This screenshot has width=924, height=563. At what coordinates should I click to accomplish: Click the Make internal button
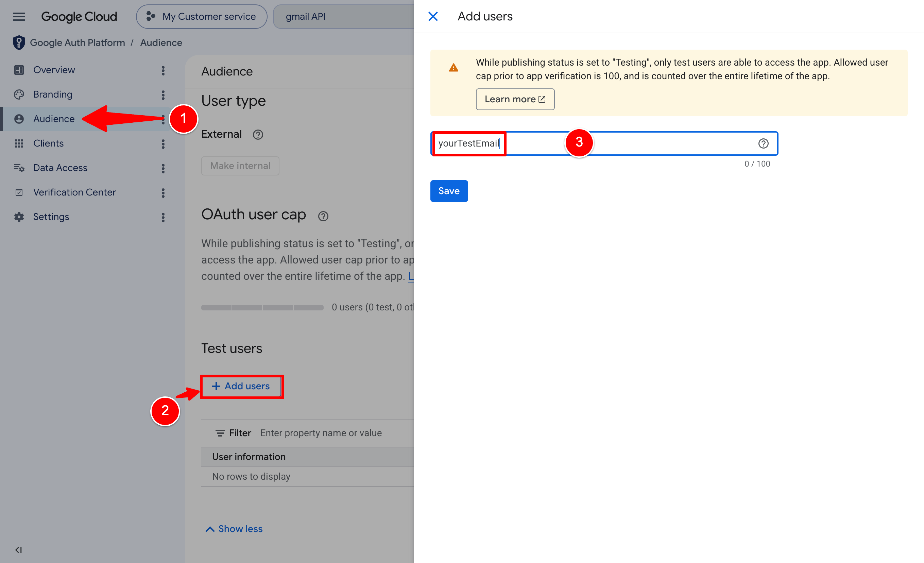click(x=240, y=166)
